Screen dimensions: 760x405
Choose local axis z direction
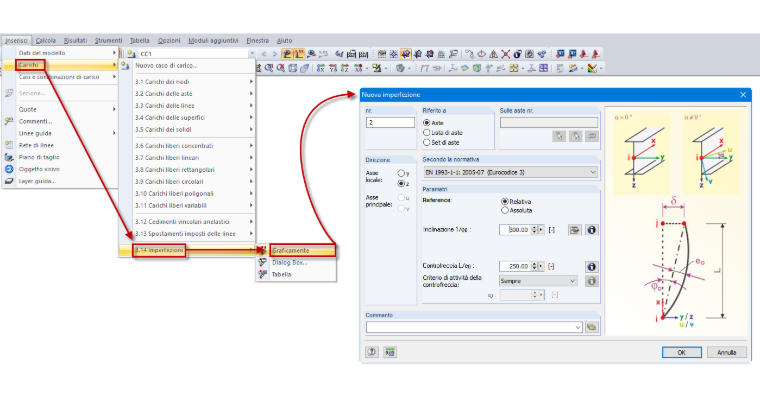coord(401,184)
